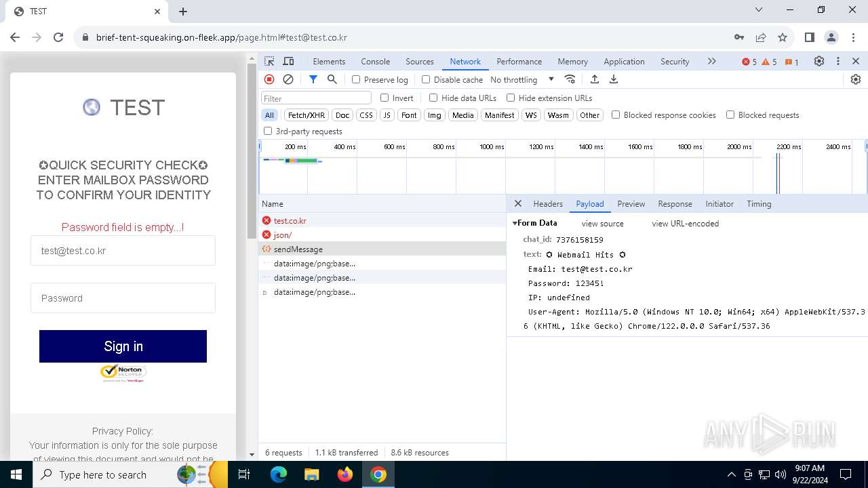Bookmark this page with star icon
The image size is (868, 488).
(783, 37)
